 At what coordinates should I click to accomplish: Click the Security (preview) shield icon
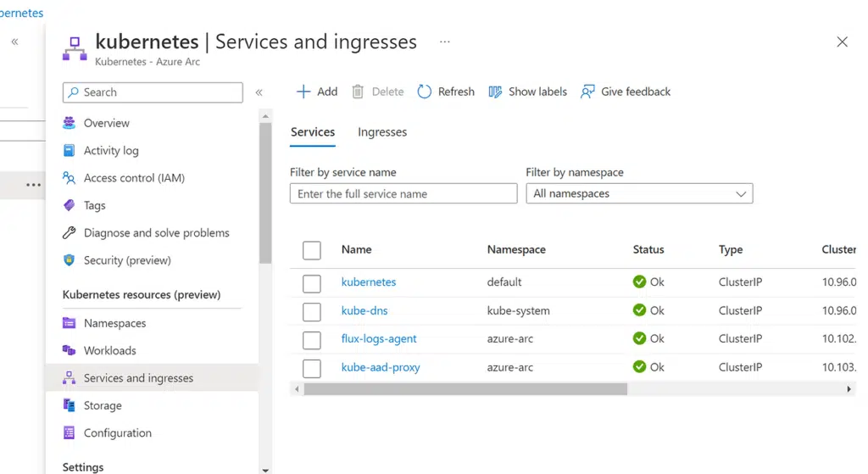tap(70, 260)
